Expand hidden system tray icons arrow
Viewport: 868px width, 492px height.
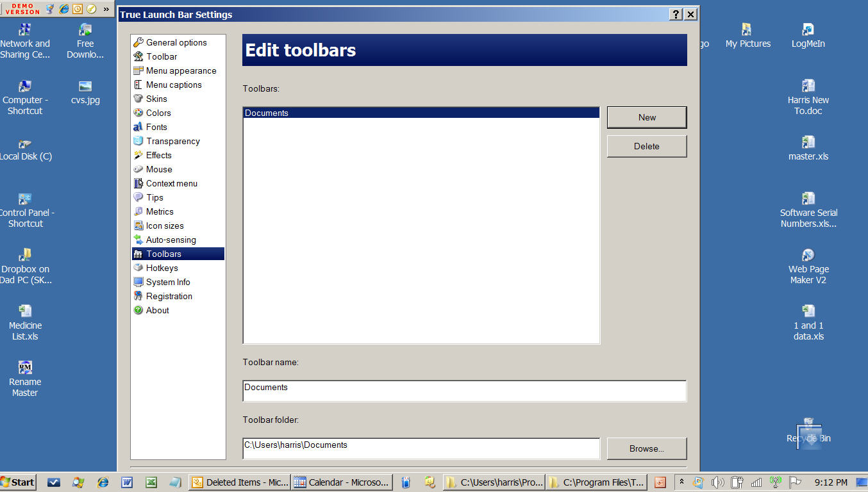(681, 482)
